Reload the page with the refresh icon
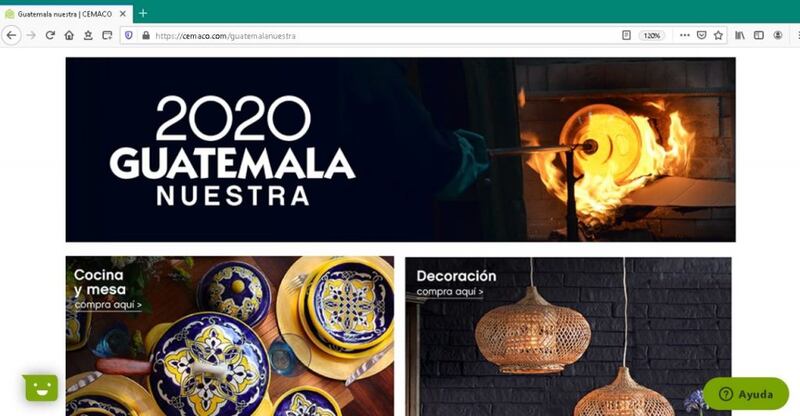The height and width of the screenshot is (416, 800). click(49, 35)
